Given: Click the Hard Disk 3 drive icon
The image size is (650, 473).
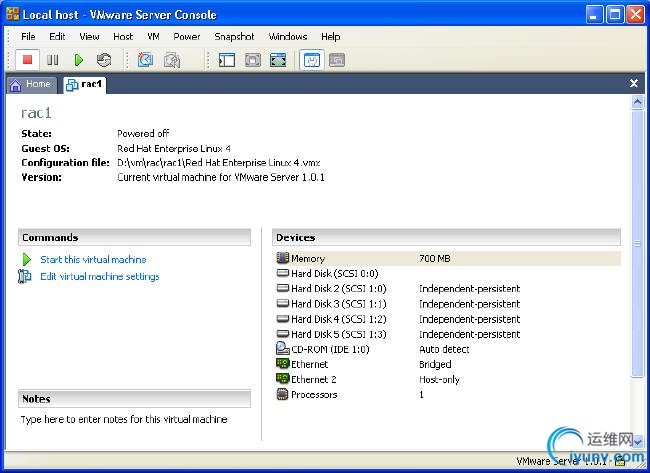Looking at the screenshot, I should click(283, 303).
